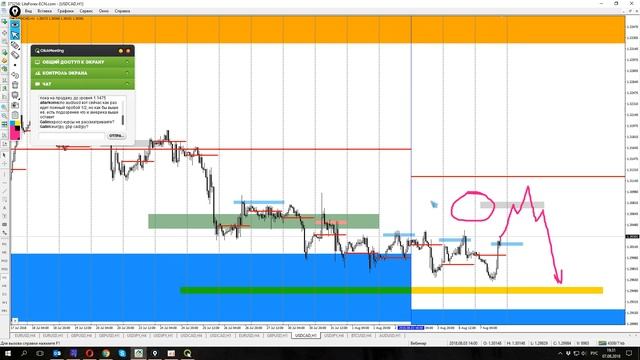Collapse the ЧАТ section
Screen dimensions: 640x360
(x=82, y=84)
